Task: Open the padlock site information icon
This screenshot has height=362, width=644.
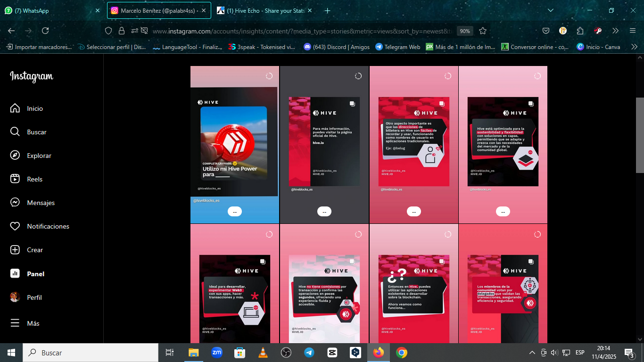Action: [x=122, y=31]
